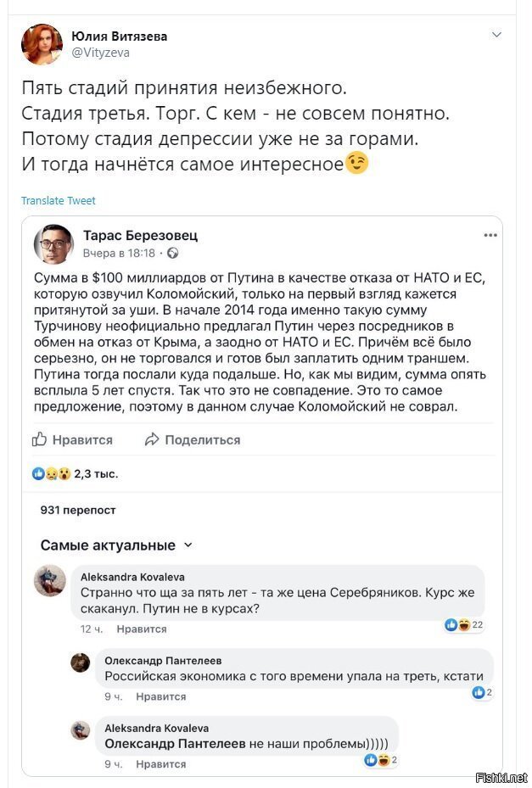Click the globe public-visibility icon

coord(172,254)
